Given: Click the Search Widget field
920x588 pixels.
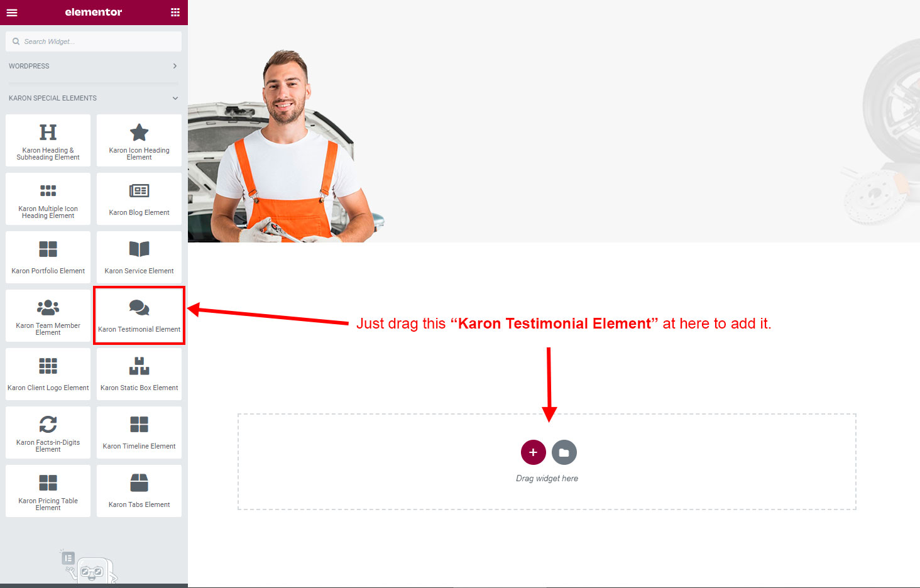Looking at the screenshot, I should pos(94,41).
